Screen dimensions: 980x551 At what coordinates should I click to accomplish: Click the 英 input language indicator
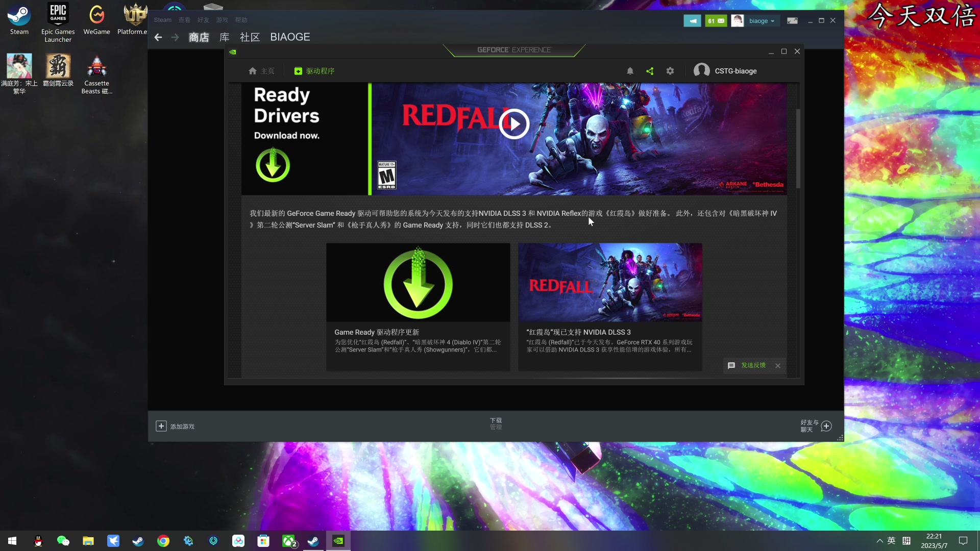coord(891,541)
